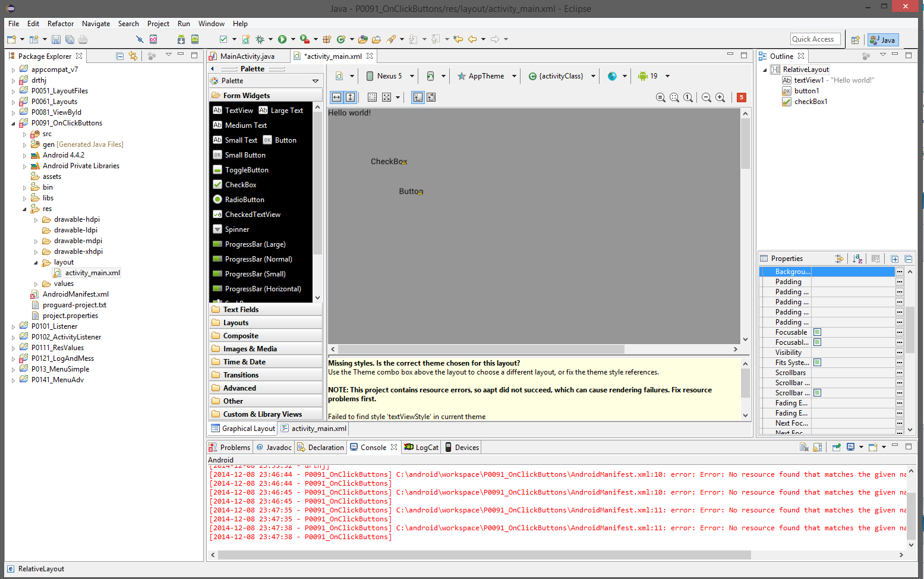This screenshot has height=579, width=924.
Task: Open the Palette options dropdown arrow
Action: (x=316, y=81)
